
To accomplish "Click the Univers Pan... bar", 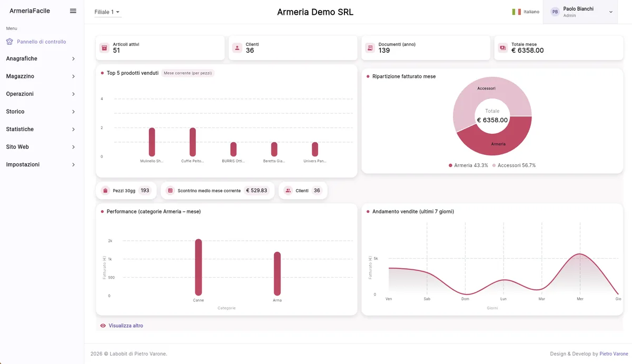I will coord(315,149).
